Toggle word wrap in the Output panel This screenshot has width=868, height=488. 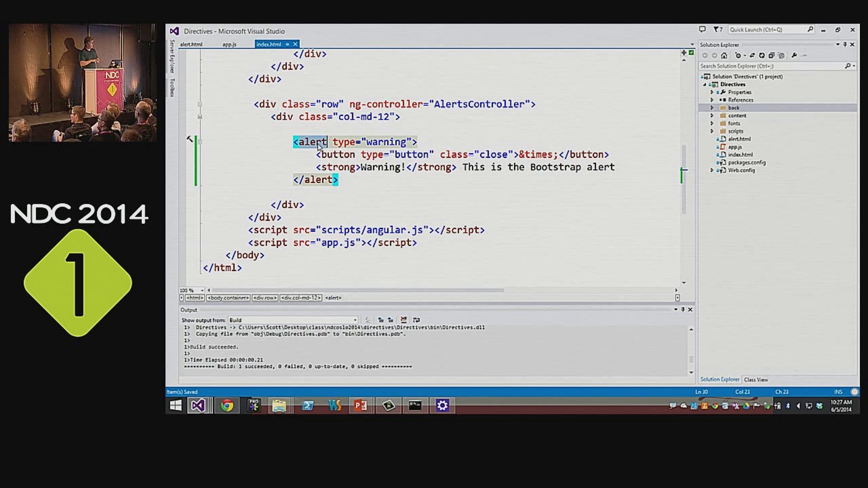pyautogui.click(x=417, y=320)
